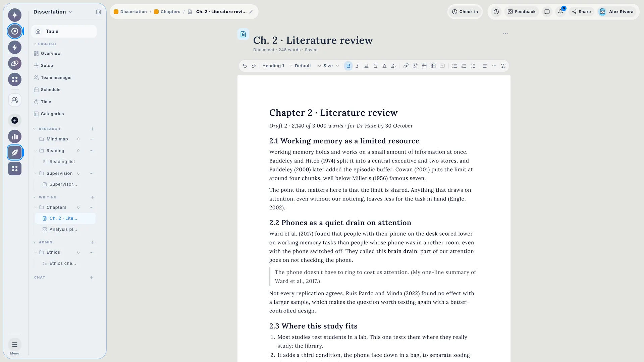
Task: Clear text formatting
Action: (x=503, y=66)
